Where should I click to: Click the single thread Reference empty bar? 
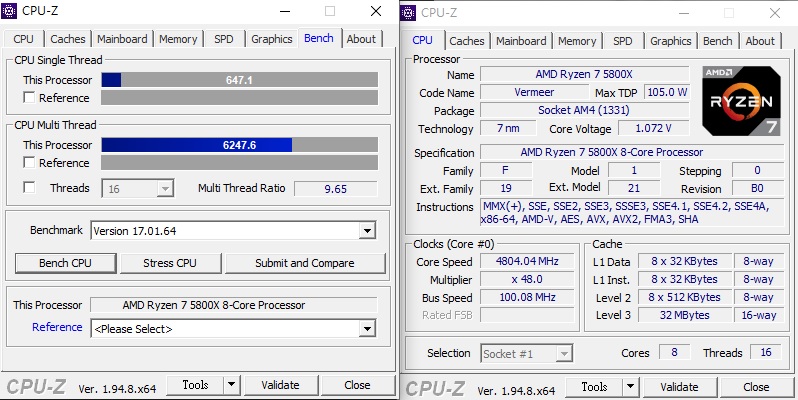240,98
